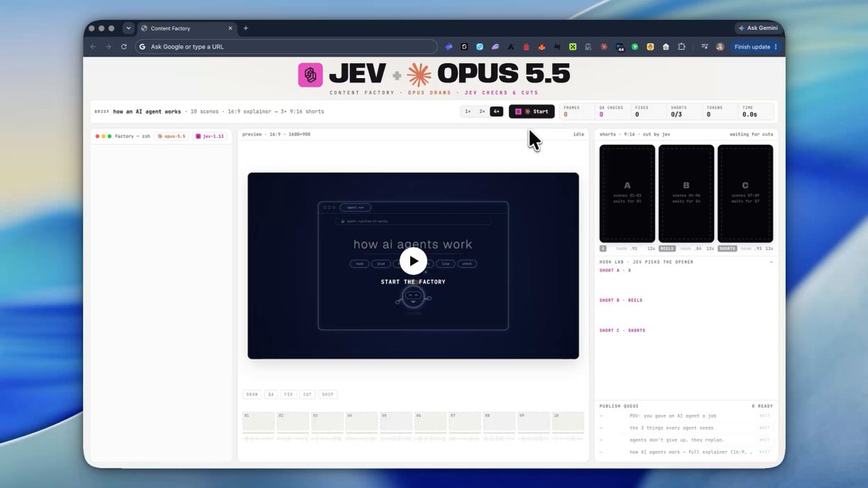This screenshot has width=868, height=488.
Task: Click the black square extension icon
Action: [464, 46]
